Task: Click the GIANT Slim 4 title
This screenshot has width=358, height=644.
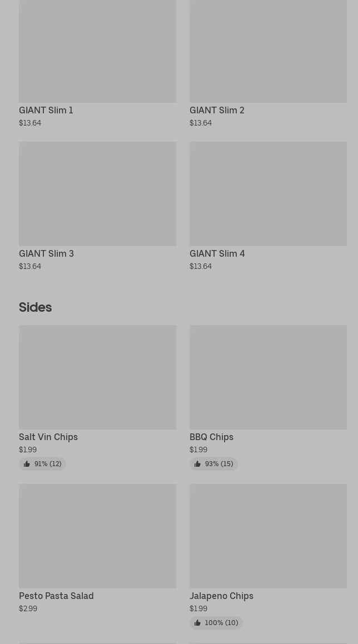Action: [x=217, y=253]
